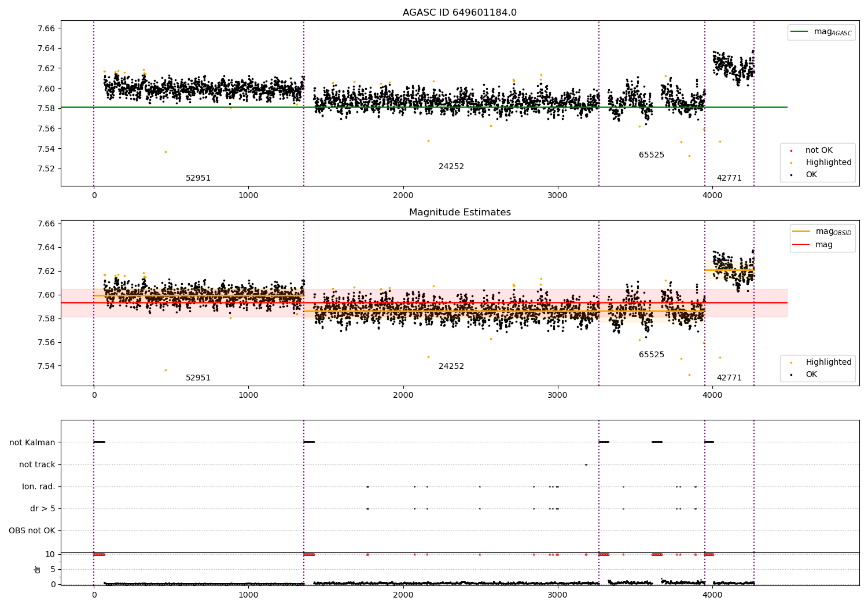This screenshot has width=868, height=608.
Task: Click obsid label 65525 in top plot
Action: point(652,155)
